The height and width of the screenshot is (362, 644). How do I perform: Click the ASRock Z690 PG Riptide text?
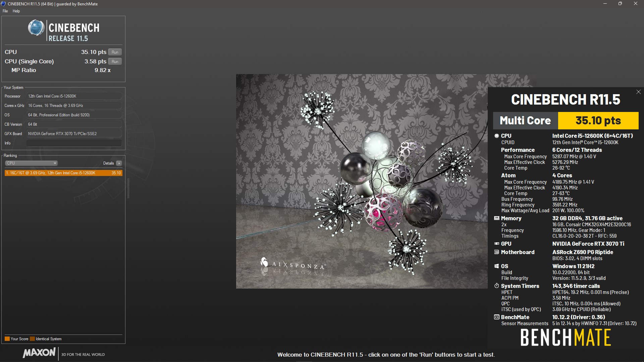[583, 252]
